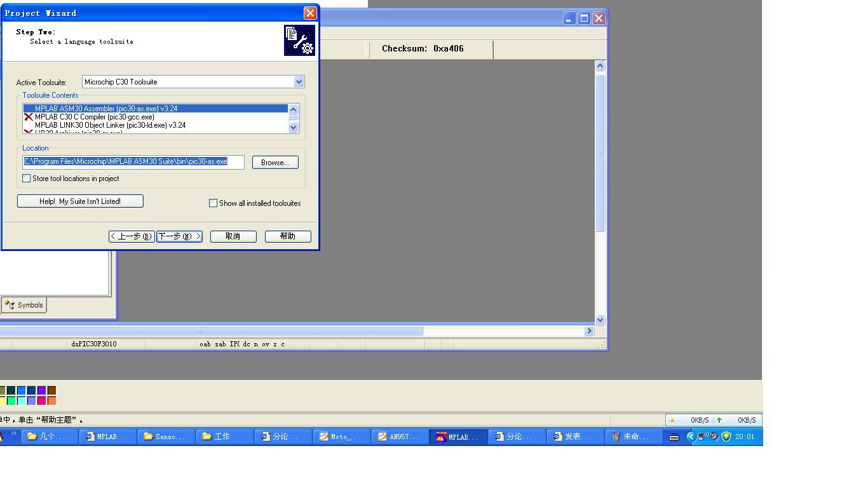The height and width of the screenshot is (488, 868).
Task: Pick the bright green color swatch
Action: point(11,401)
